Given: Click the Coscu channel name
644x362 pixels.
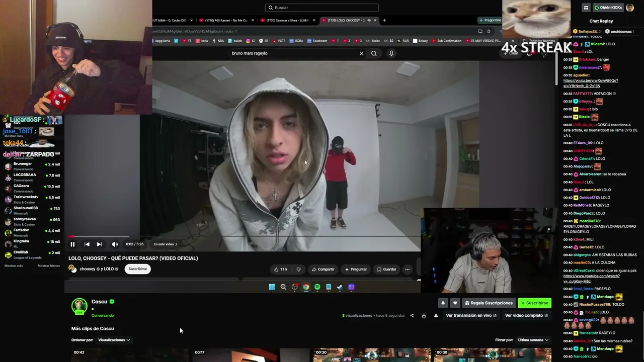Looking at the screenshot, I should pos(99,302).
